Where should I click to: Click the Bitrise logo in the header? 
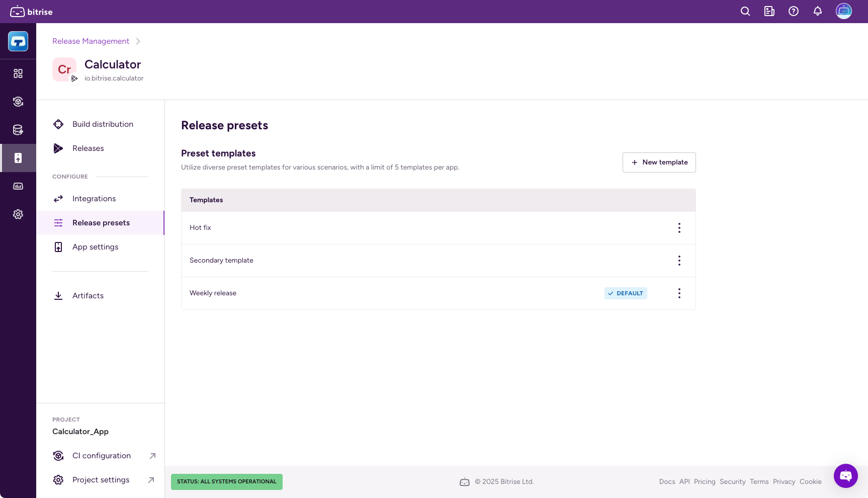pos(31,12)
